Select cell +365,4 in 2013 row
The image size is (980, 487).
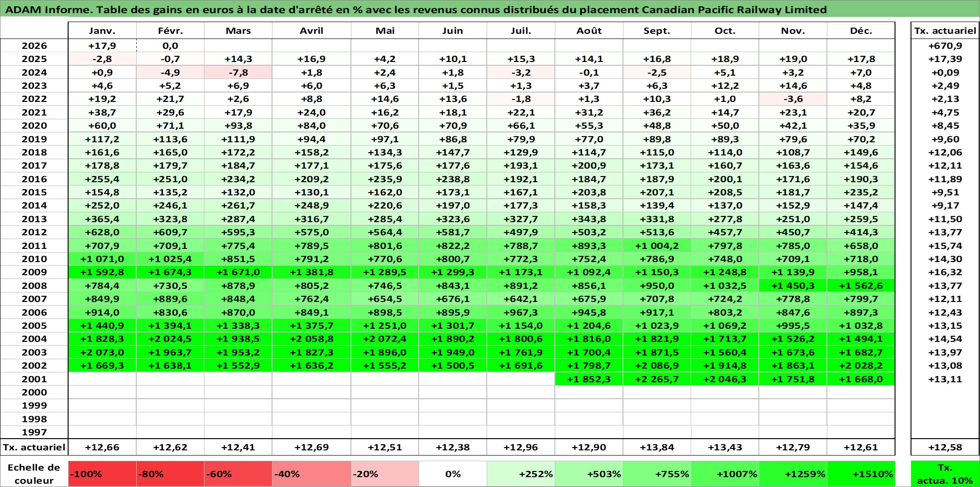(x=102, y=219)
